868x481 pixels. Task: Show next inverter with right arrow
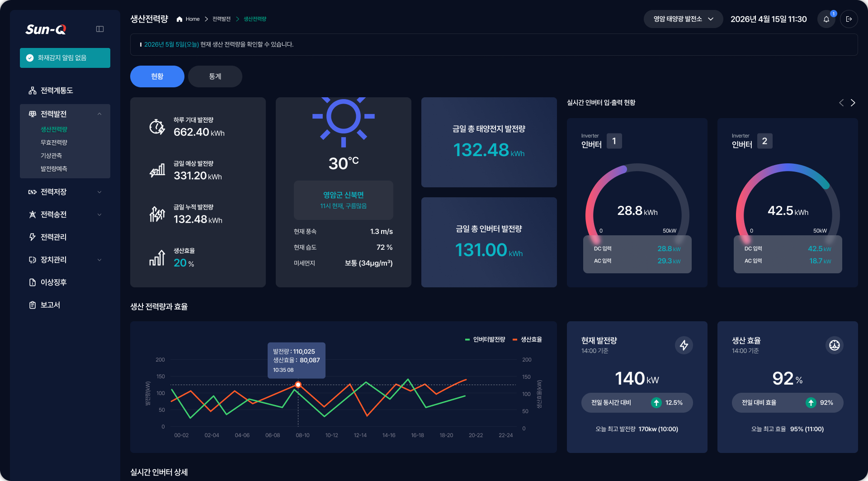point(853,103)
